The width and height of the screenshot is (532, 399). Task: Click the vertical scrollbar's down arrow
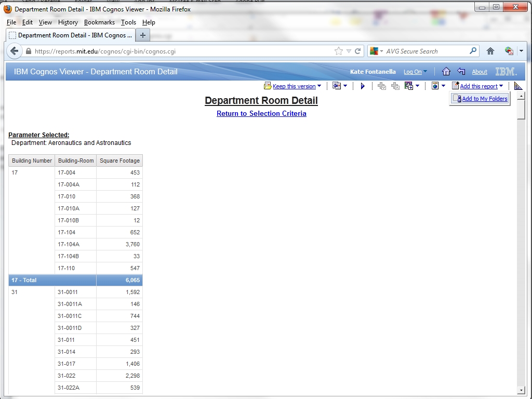[521, 390]
